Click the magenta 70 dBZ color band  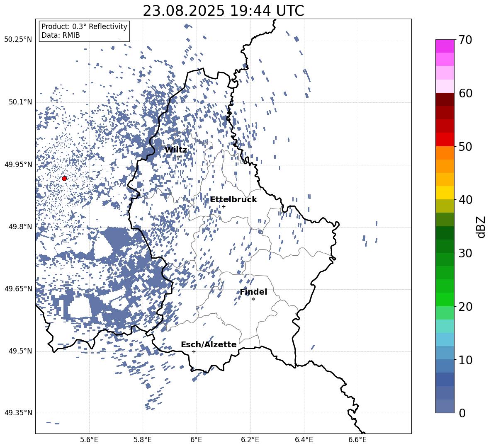(445, 46)
